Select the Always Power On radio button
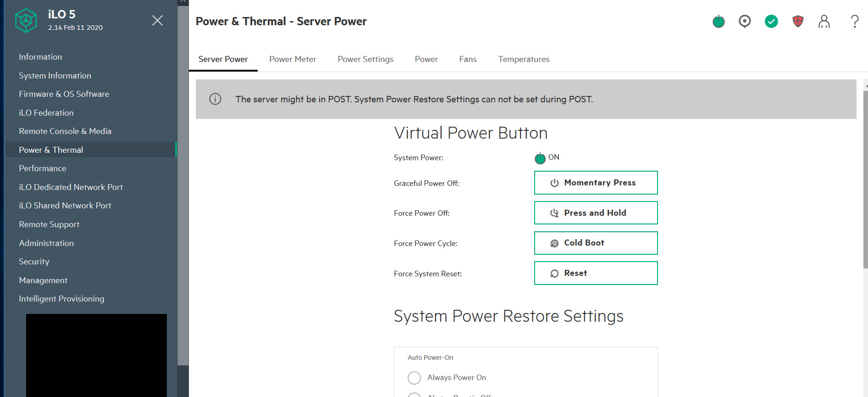 pos(414,378)
